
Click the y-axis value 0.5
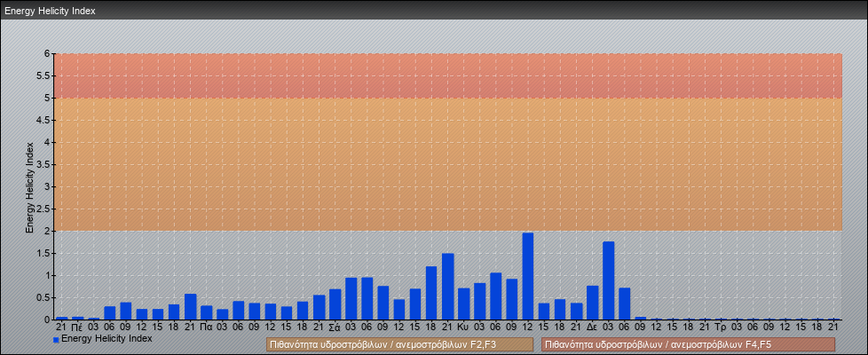43,297
